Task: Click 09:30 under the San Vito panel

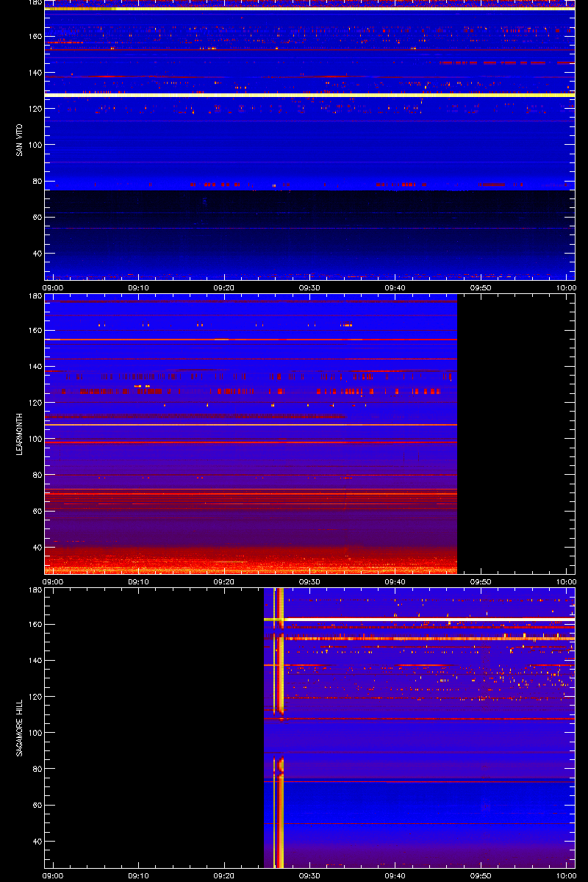Action: tap(310, 288)
